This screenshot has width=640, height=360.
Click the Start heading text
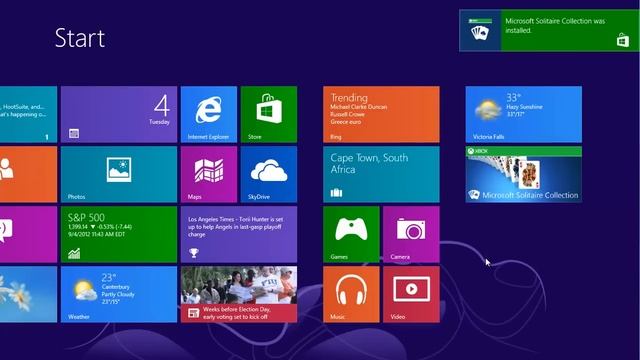tap(80, 38)
